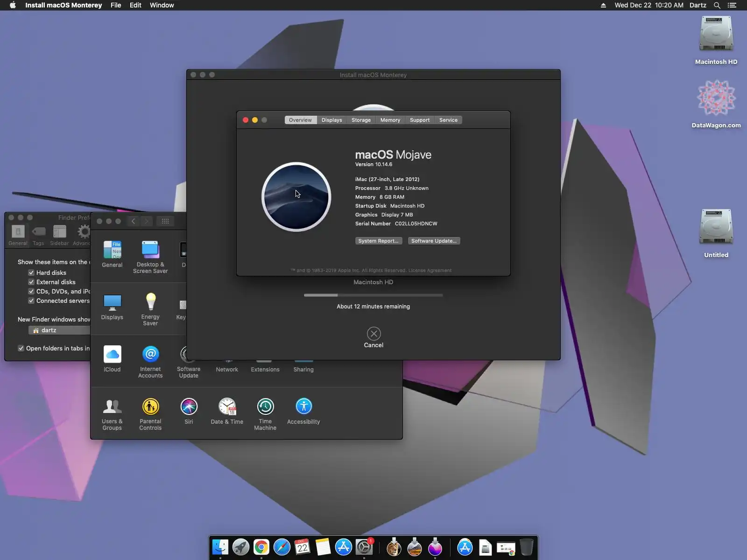Select the Overview tab in About This Mac
The image size is (747, 560).
click(300, 120)
